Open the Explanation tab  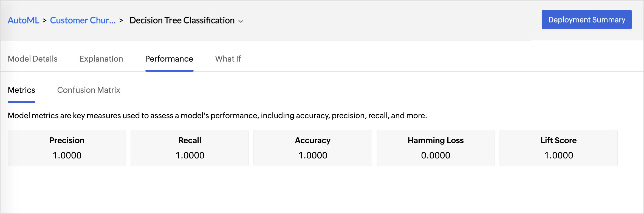point(101,59)
